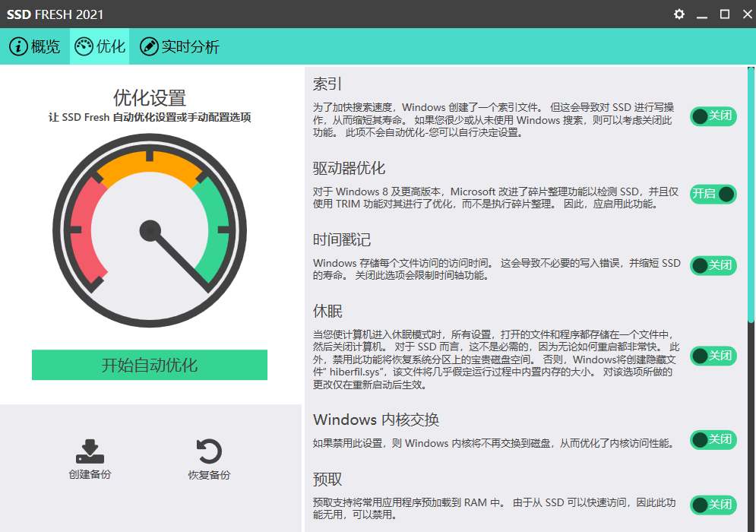Click the gauge icon beside 优化
This screenshot has width=756, height=532.
pos(84,47)
